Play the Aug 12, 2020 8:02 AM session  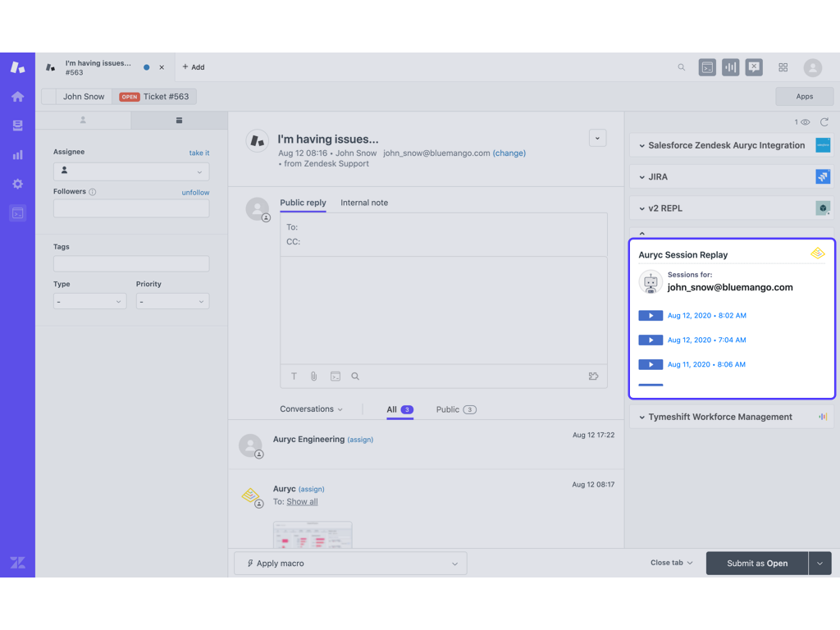click(x=651, y=316)
